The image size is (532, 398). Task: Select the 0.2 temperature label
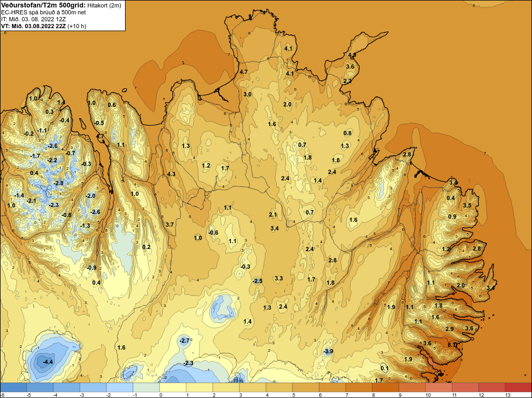146,247
